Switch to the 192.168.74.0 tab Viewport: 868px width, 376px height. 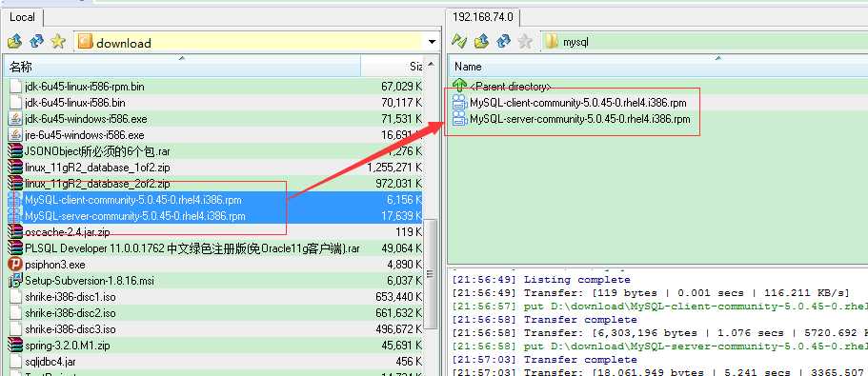(483, 17)
